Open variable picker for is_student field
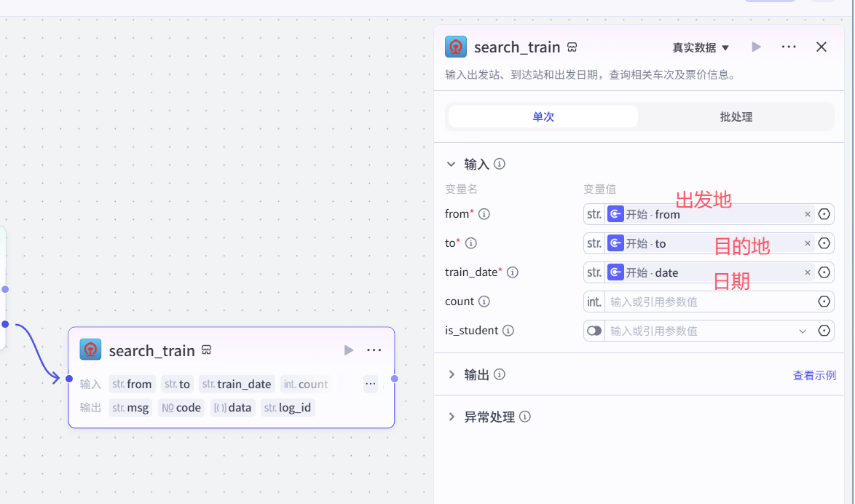The height and width of the screenshot is (504, 855). pyautogui.click(x=824, y=331)
